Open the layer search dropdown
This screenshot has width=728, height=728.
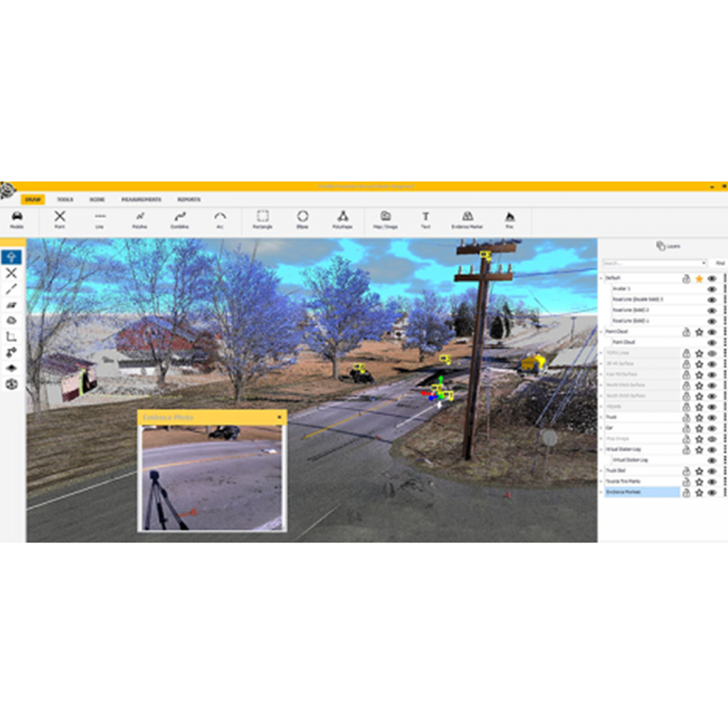coord(704,263)
